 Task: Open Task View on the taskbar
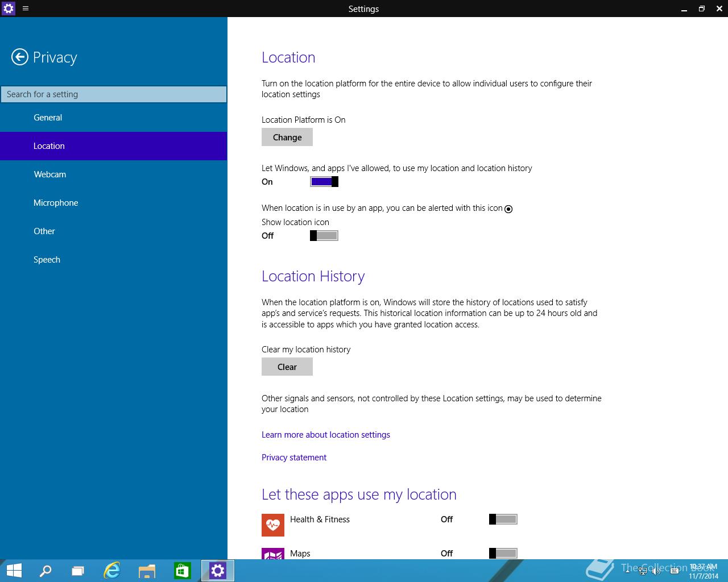pyautogui.click(x=78, y=571)
